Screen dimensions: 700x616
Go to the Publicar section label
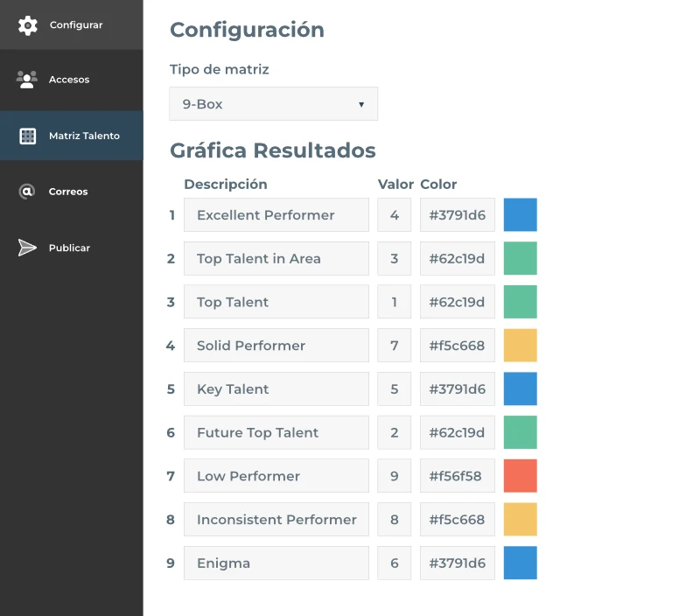tap(69, 248)
